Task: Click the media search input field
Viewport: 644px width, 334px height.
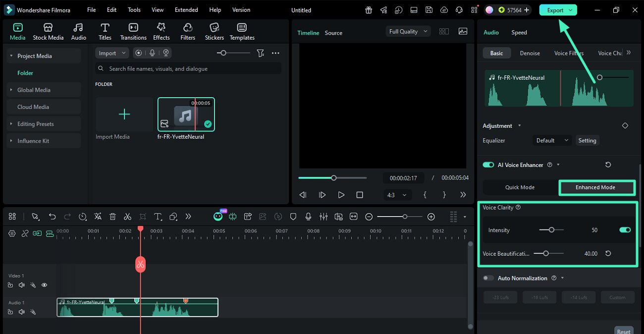Action: [x=188, y=68]
